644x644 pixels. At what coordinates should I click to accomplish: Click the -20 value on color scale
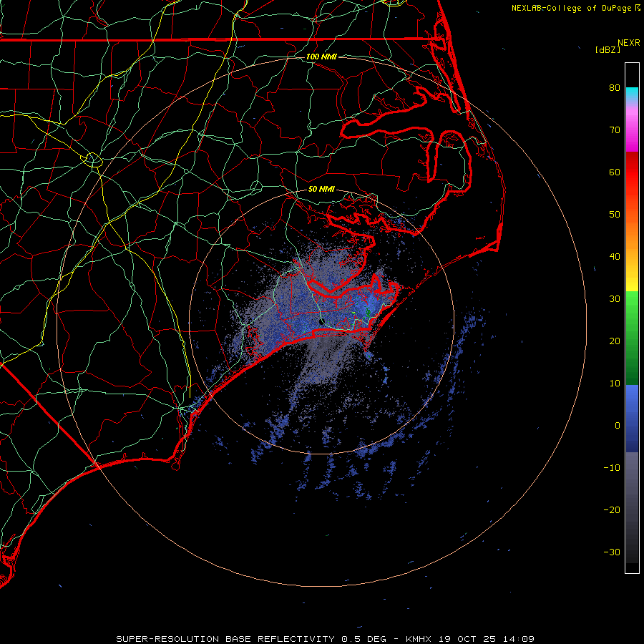[x=612, y=510]
